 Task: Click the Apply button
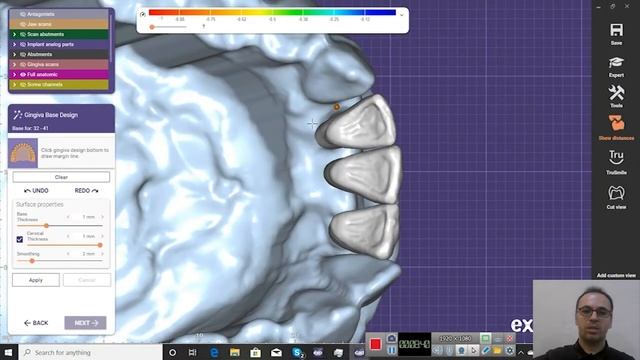(x=36, y=280)
